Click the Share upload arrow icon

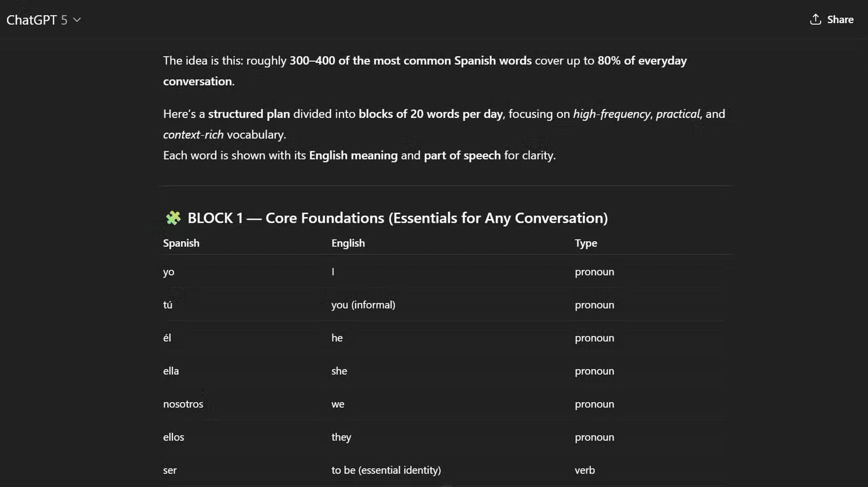pos(815,19)
